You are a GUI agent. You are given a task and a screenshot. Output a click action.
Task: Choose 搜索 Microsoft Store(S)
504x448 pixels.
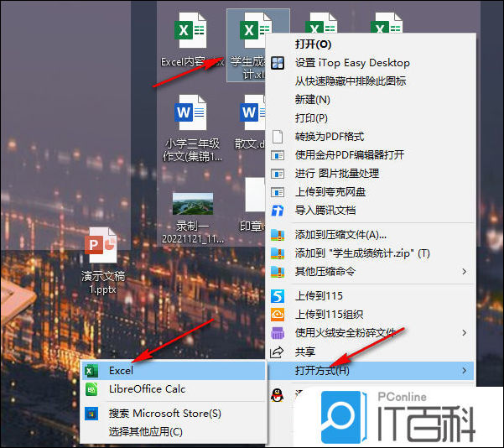click(174, 414)
